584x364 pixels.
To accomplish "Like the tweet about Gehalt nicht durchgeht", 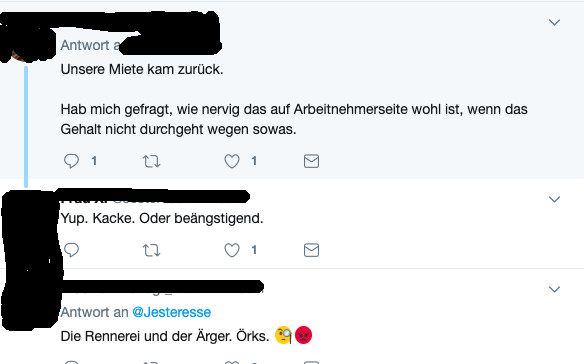I will point(232,161).
